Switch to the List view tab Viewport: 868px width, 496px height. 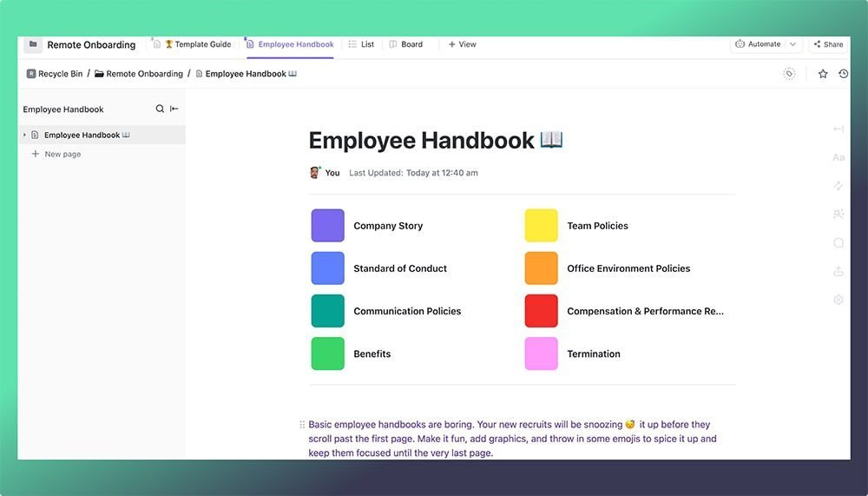click(x=361, y=44)
